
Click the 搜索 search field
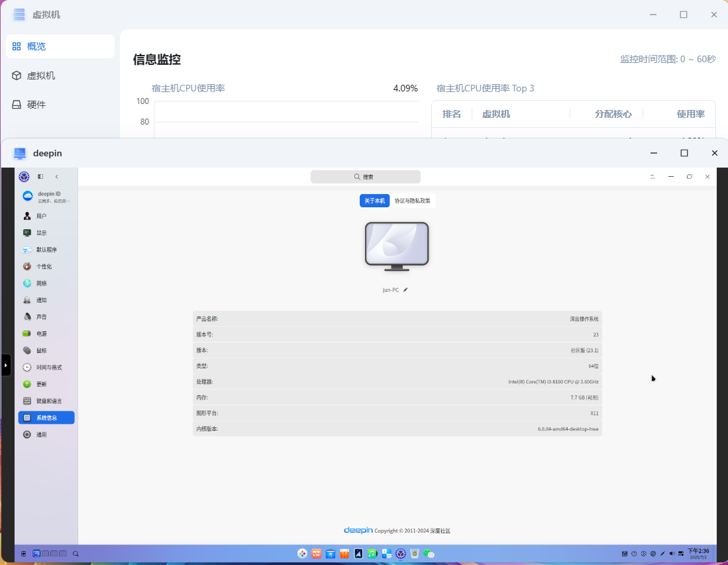(366, 177)
